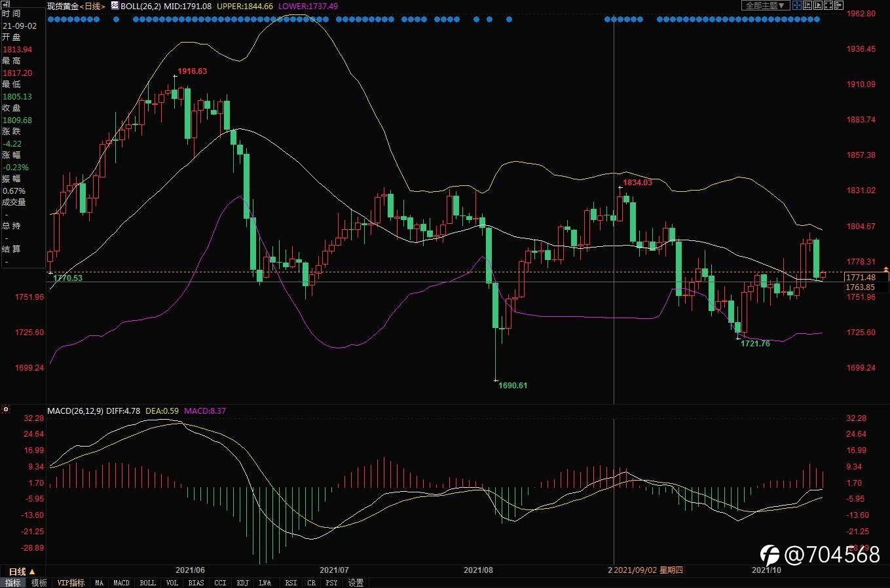Click the crosshair cursor icon in top toolbar
This screenshot has height=588, width=890.
click(x=797, y=5)
